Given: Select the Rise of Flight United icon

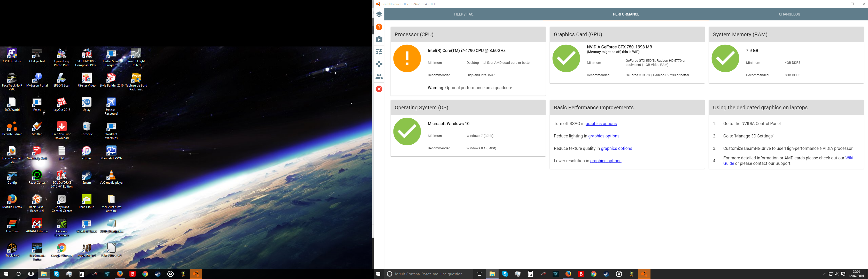Looking at the screenshot, I should pyautogui.click(x=136, y=58).
